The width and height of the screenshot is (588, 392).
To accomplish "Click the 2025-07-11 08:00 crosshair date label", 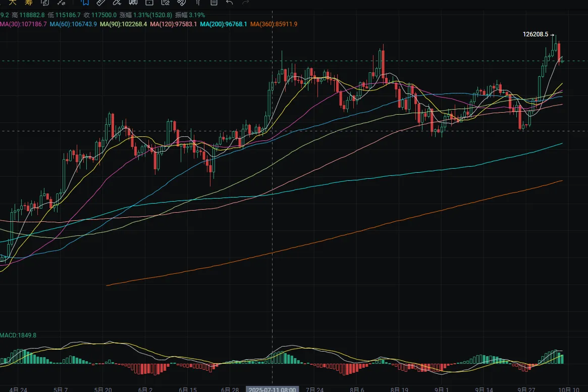I will pos(272,389).
